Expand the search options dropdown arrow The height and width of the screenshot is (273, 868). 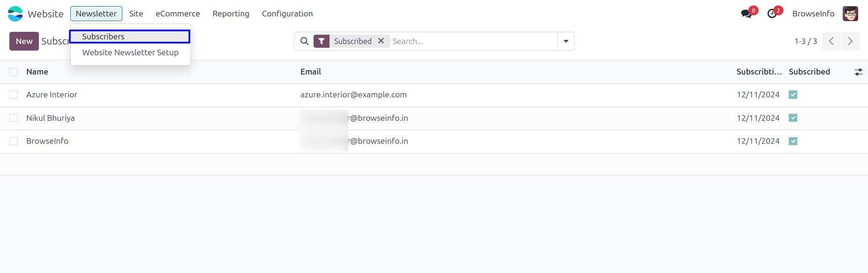tap(566, 41)
